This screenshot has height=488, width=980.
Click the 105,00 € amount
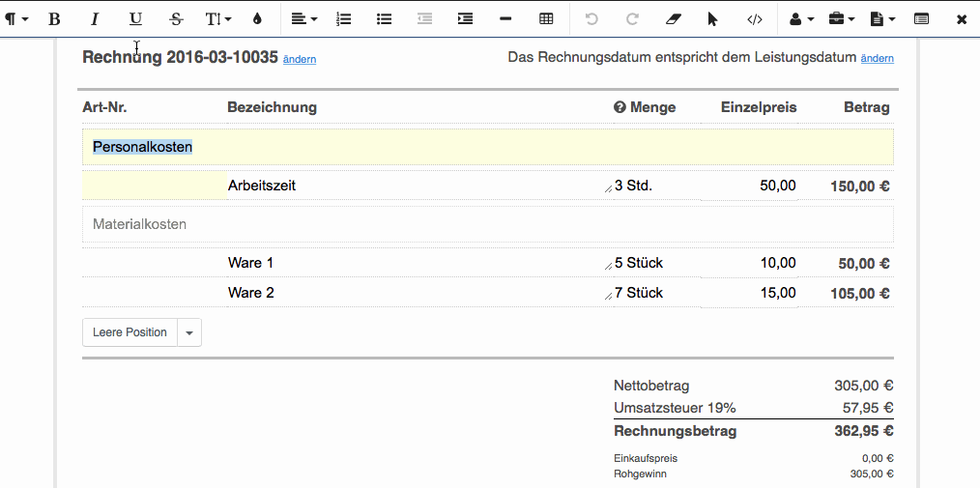[x=860, y=293]
